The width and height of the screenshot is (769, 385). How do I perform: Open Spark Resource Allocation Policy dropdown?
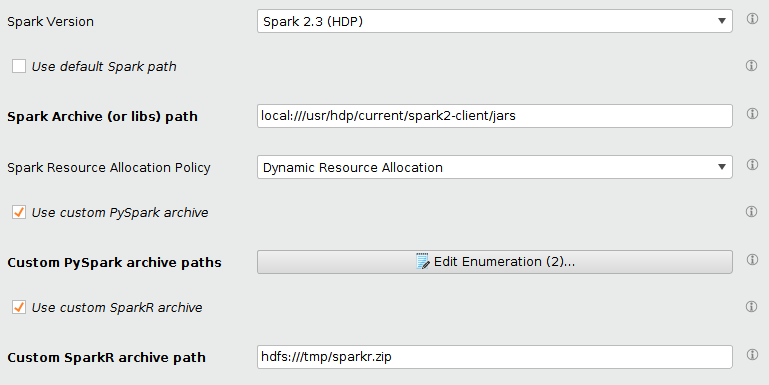(x=494, y=167)
